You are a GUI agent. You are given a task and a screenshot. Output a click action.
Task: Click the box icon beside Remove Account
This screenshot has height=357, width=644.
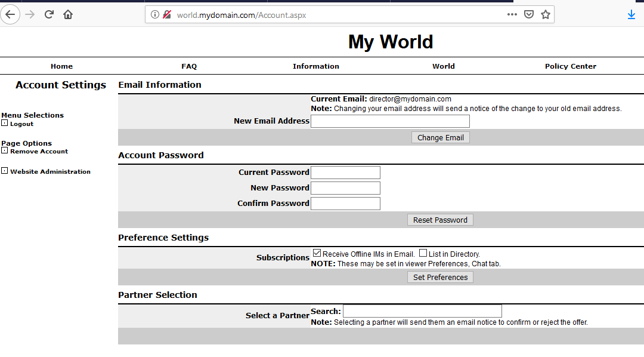(5, 150)
